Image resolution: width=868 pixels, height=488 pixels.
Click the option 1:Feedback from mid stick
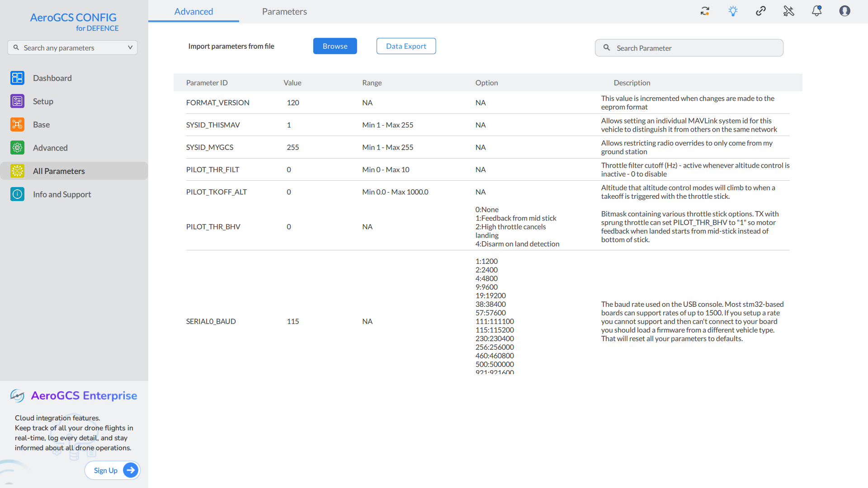516,218
